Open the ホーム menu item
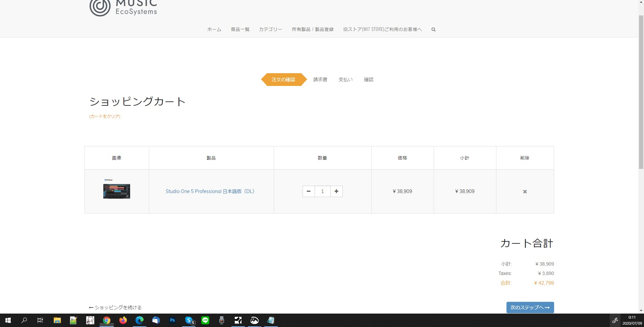This screenshot has width=644, height=327. [214, 30]
